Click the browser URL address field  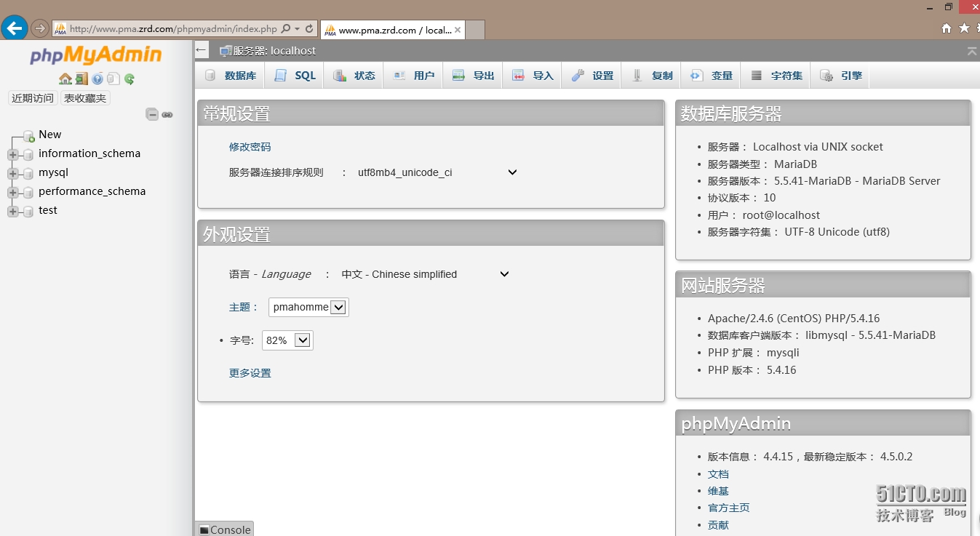pyautogui.click(x=173, y=29)
